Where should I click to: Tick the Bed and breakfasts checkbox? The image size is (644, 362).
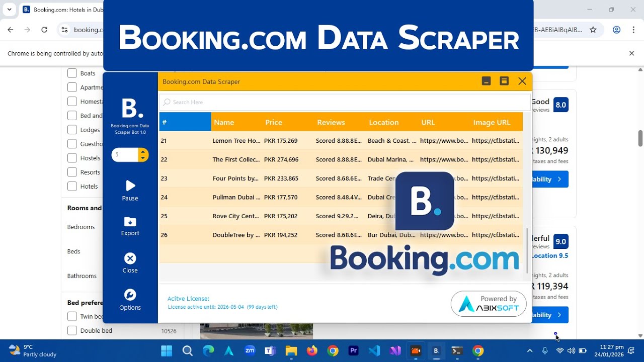point(72,115)
